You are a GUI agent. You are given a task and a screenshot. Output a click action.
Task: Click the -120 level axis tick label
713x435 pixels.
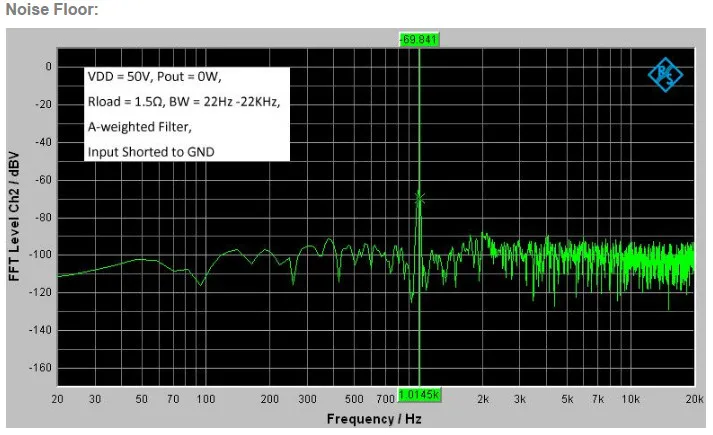(x=41, y=292)
